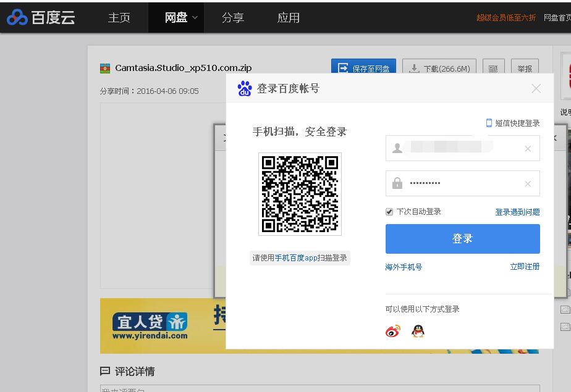
Task: Select the Weibo login icon
Action: click(391, 332)
